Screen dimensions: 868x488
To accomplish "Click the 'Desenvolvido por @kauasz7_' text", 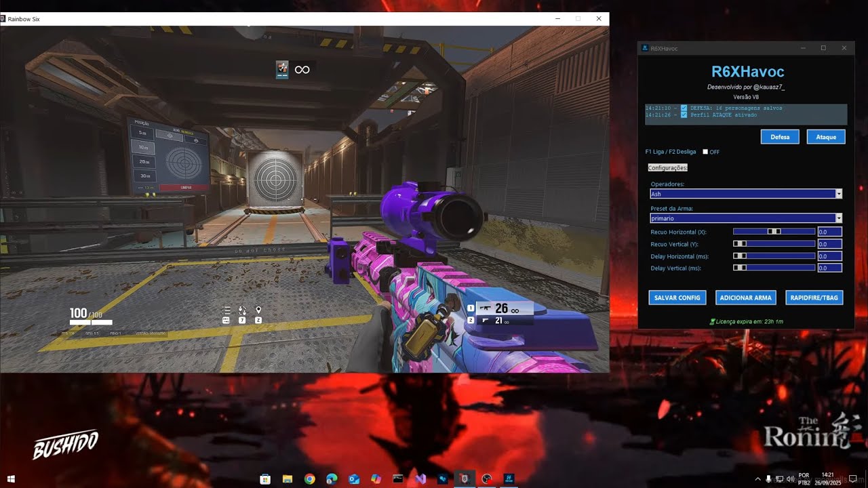I will pyautogui.click(x=746, y=87).
